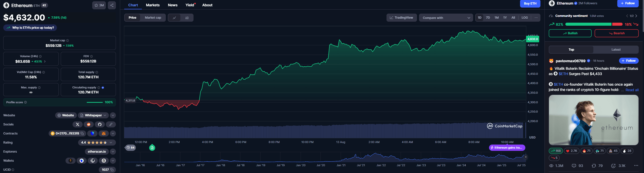Click the Buy ETH button
Image resolution: width=644 pixels, height=173 pixels.
pos(530,4)
